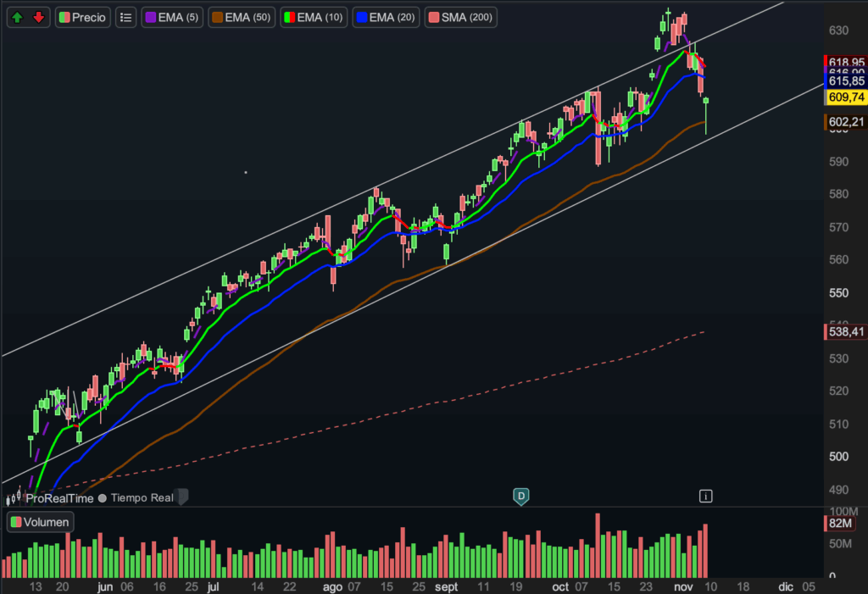The image size is (868, 594).
Task: Click the 538,41 SMA price label
Action: point(845,331)
